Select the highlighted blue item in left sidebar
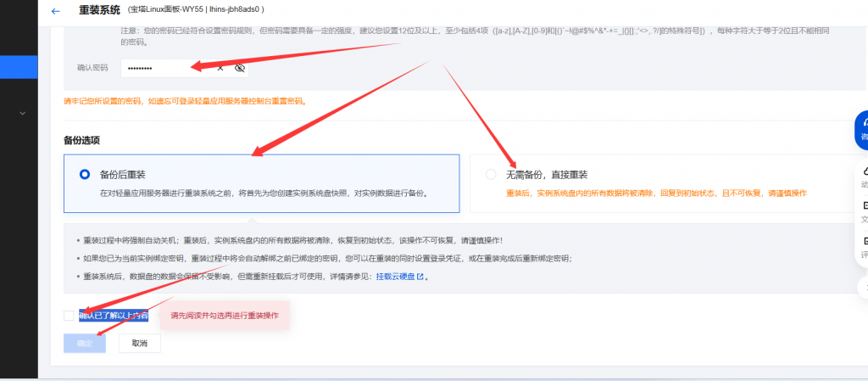The image size is (868, 381). pyautogui.click(x=19, y=67)
